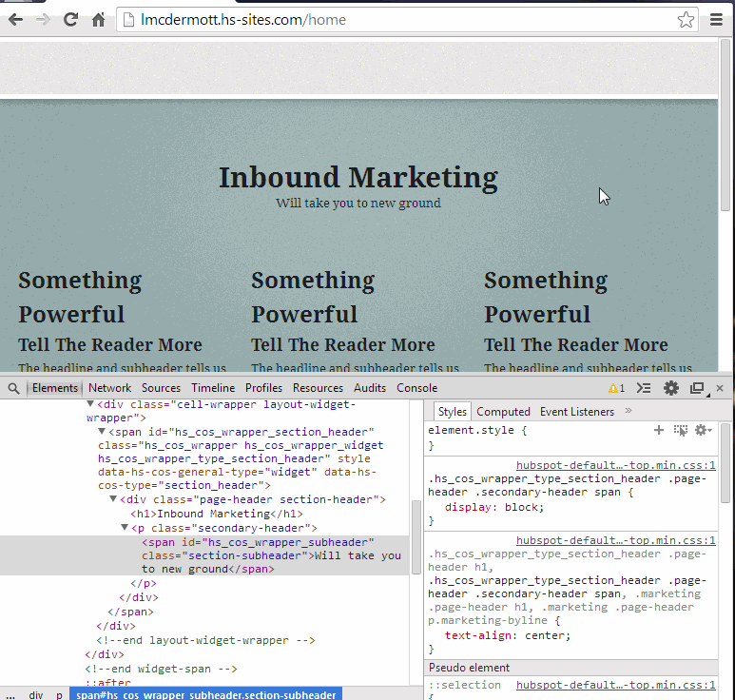The height and width of the screenshot is (700, 735).
Task: Show more sidebar tabs chevron
Action: [x=629, y=411]
